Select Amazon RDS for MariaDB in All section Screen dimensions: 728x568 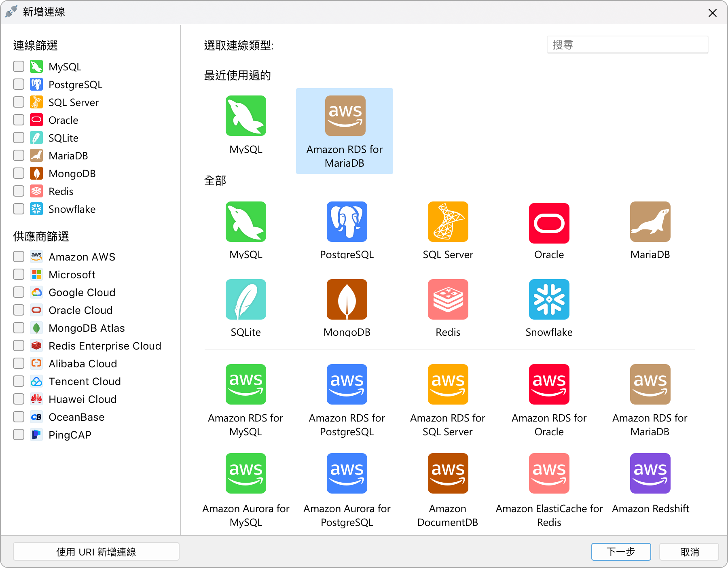650,384
